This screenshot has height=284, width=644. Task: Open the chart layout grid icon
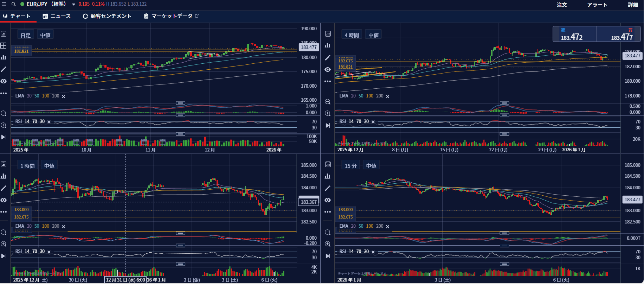[4, 45]
